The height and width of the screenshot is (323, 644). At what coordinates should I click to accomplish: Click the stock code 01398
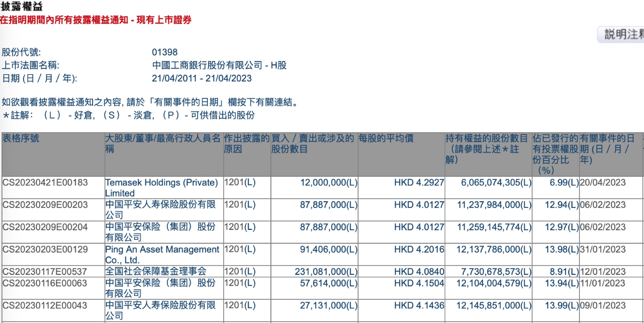click(165, 52)
